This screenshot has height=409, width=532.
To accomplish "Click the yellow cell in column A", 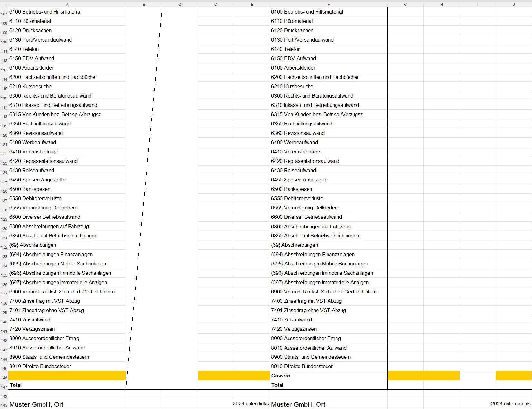I will pos(67,376).
